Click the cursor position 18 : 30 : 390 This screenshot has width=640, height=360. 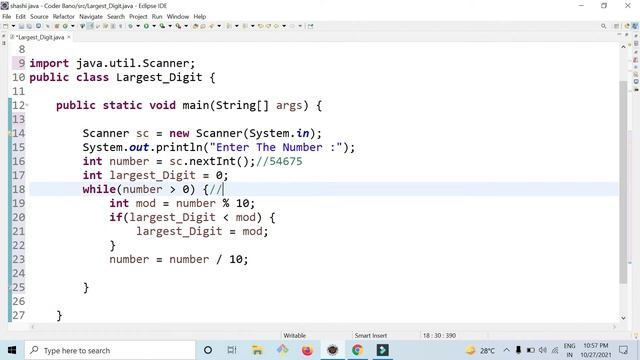point(439,336)
